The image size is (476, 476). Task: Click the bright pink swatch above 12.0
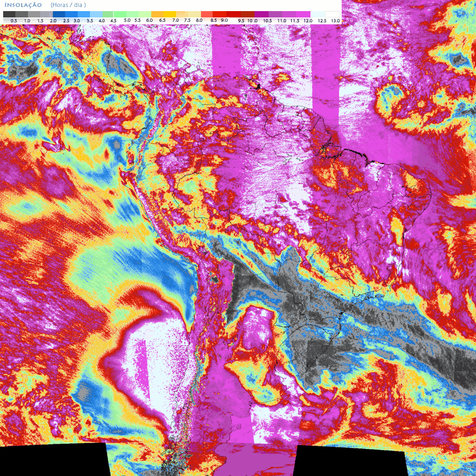(303, 14)
